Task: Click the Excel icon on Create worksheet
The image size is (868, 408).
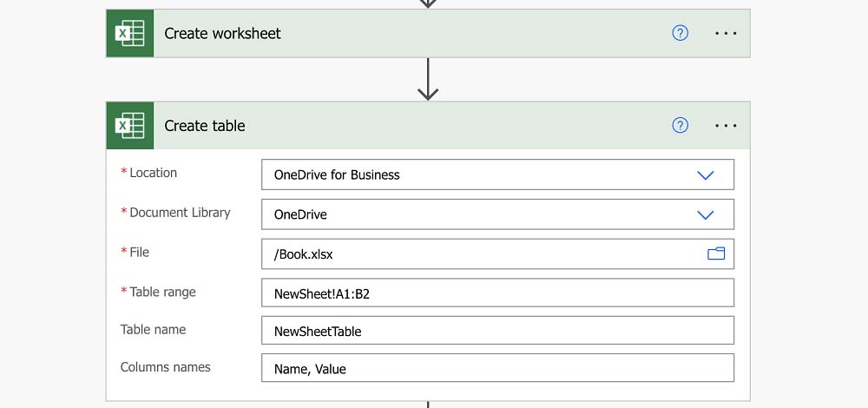Action: pyautogui.click(x=130, y=34)
